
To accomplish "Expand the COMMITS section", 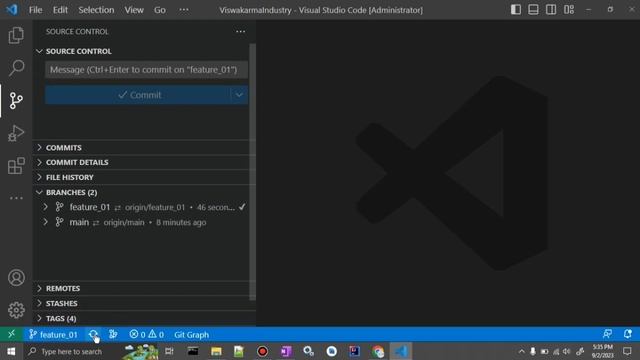I will [141, 148].
